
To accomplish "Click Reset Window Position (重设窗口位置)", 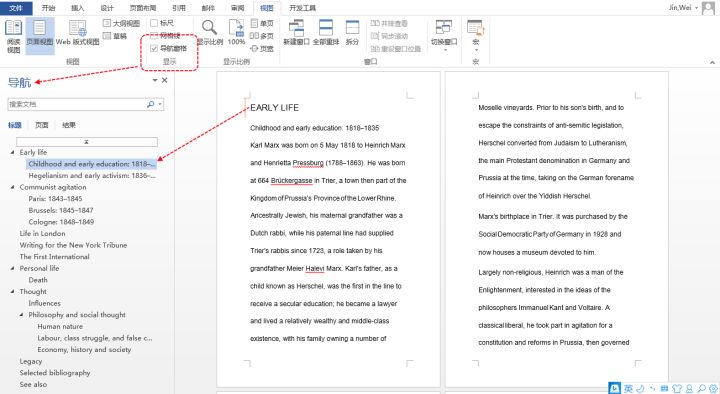I will 395,48.
